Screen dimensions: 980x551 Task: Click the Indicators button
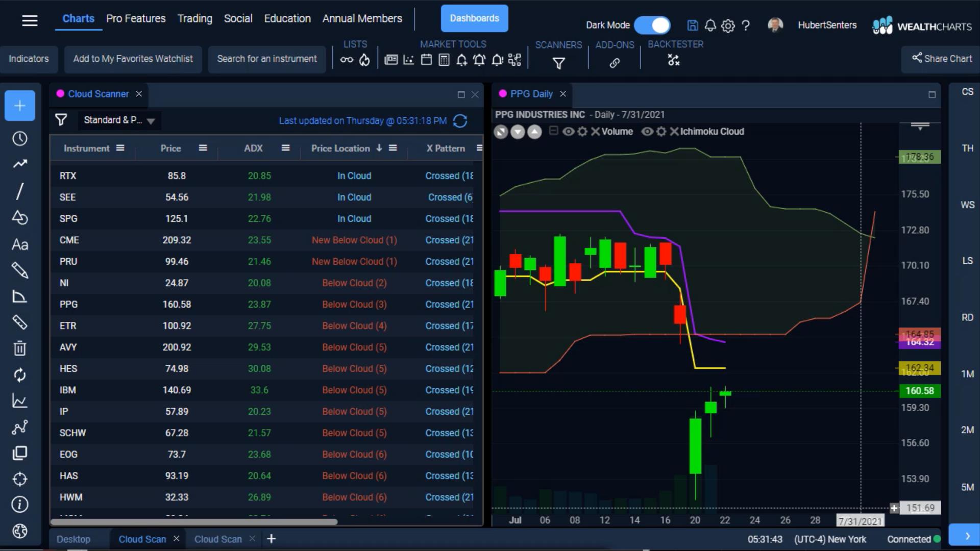click(x=29, y=59)
